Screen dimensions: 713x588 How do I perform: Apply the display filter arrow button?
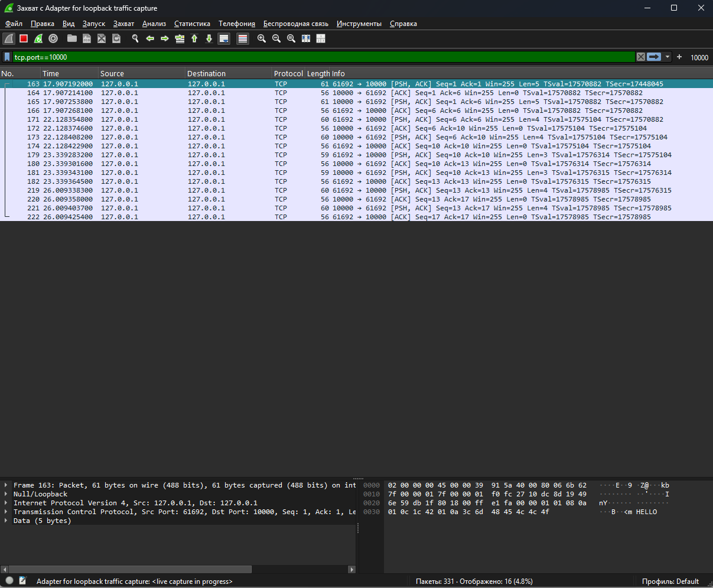(x=655, y=57)
